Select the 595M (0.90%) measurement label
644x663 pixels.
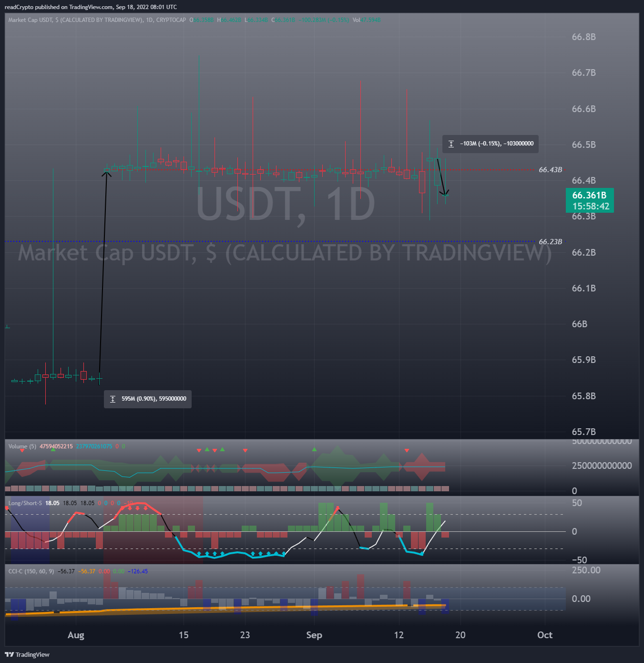click(148, 399)
